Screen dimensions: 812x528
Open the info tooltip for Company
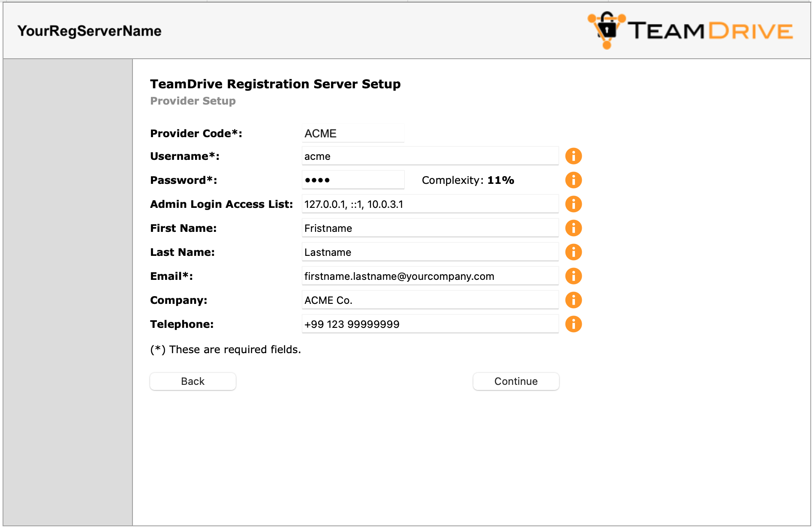pos(573,300)
